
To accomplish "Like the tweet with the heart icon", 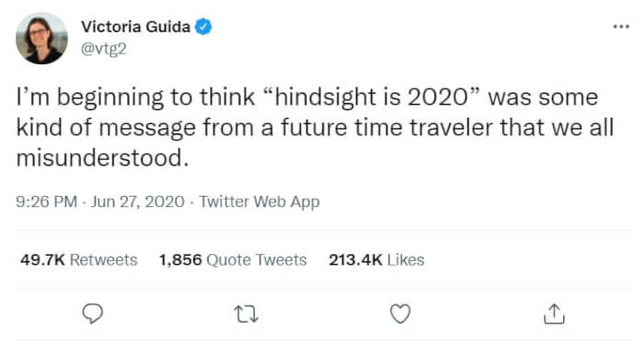I will (400, 314).
